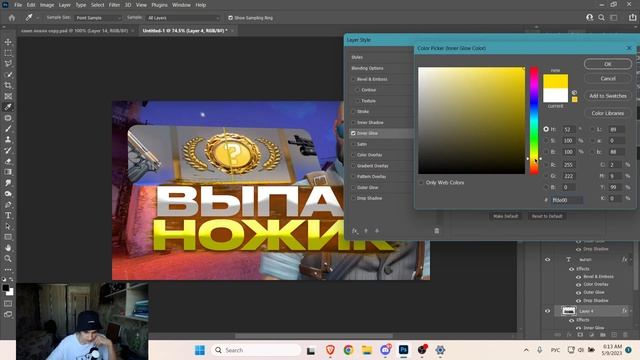Enable the Stroke style checkbox
Image resolution: width=640 pixels, height=360 pixels.
[353, 111]
